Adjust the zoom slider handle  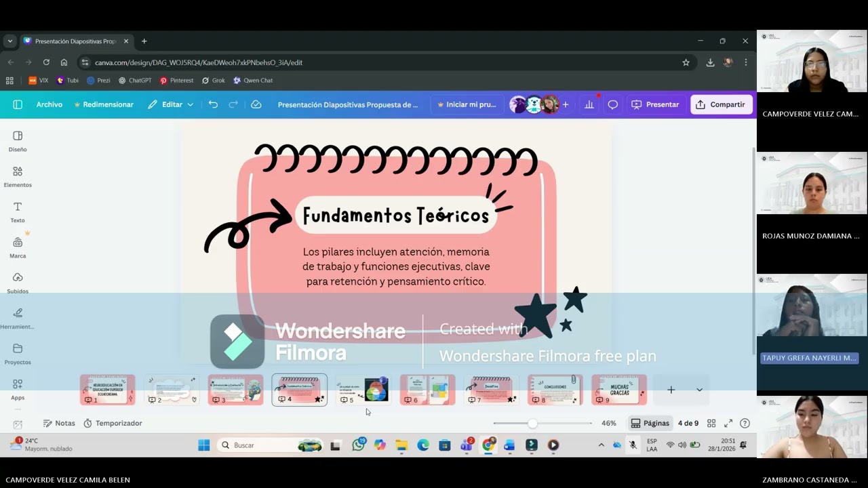pyautogui.click(x=532, y=423)
